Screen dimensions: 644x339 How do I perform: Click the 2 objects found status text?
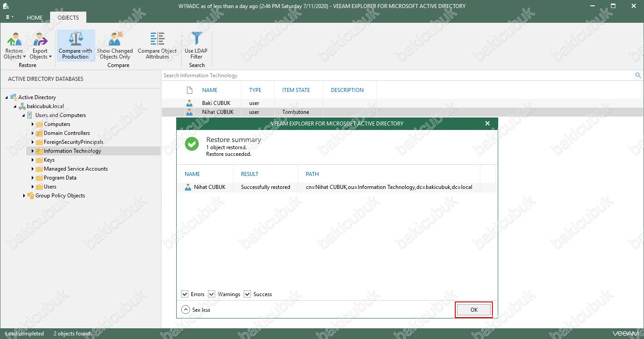tap(72, 334)
